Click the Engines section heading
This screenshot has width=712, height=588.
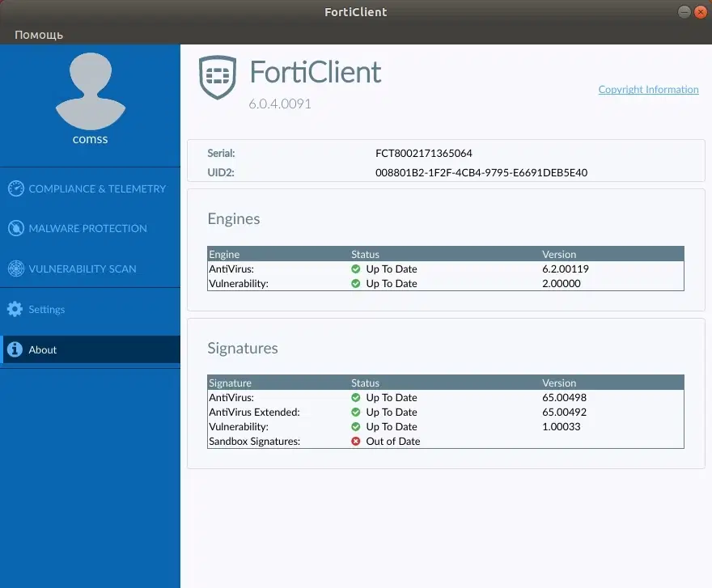[x=234, y=219]
